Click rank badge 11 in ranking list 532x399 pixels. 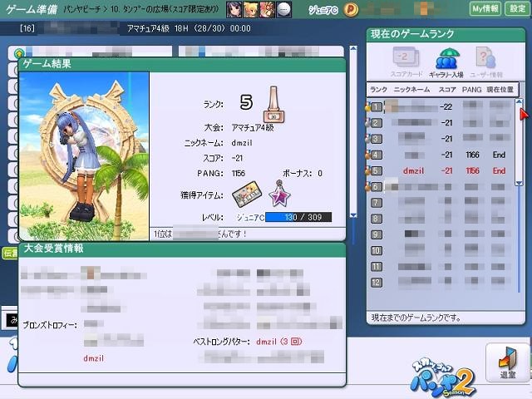tap(377, 267)
